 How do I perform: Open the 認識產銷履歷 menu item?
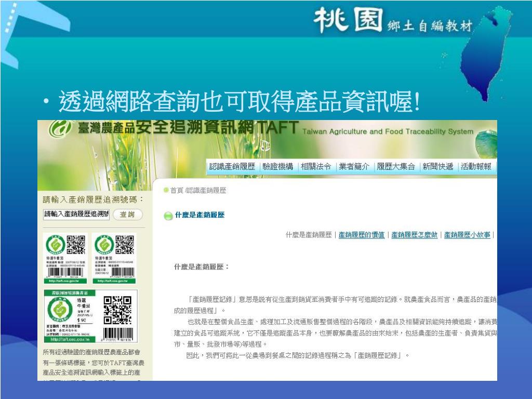coord(232,167)
